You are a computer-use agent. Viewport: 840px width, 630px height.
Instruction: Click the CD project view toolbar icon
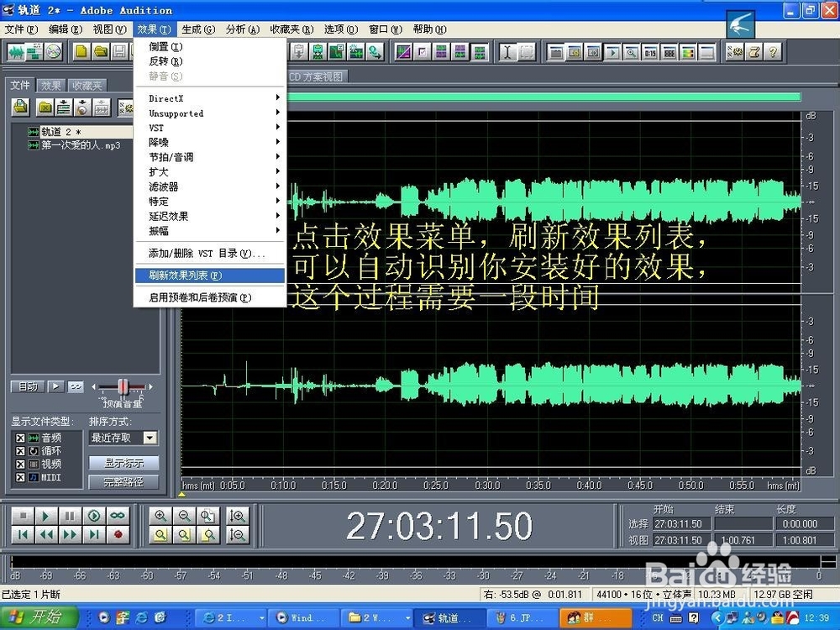tap(53, 52)
